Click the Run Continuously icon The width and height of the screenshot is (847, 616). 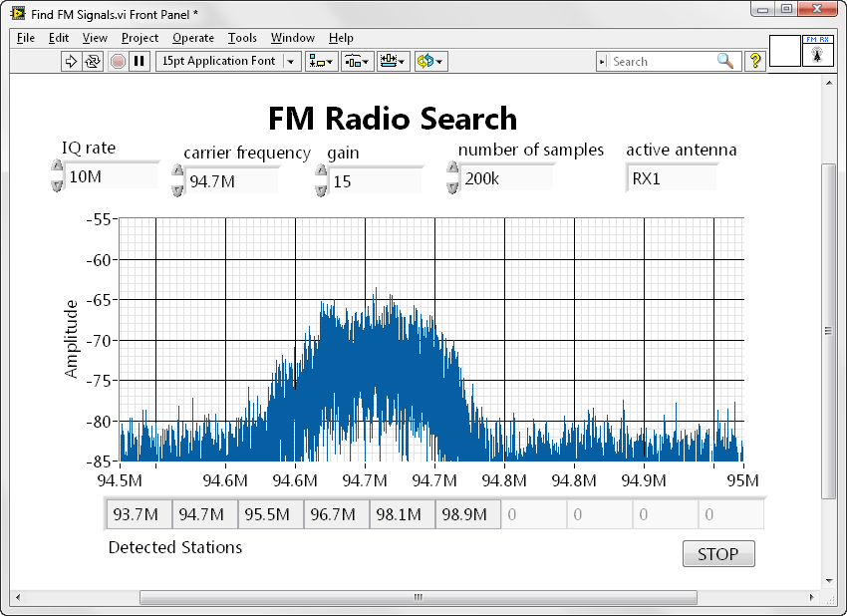click(92, 61)
